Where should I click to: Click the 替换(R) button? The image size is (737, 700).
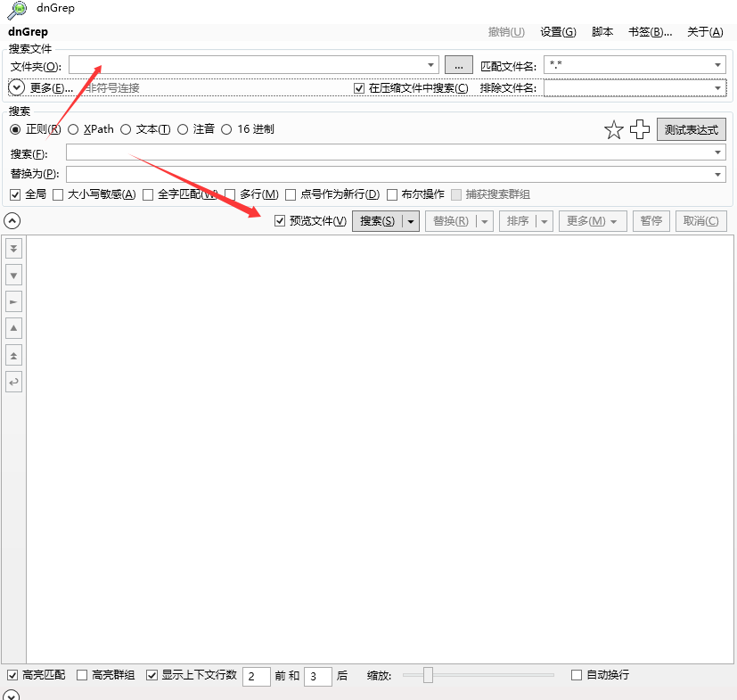point(451,221)
